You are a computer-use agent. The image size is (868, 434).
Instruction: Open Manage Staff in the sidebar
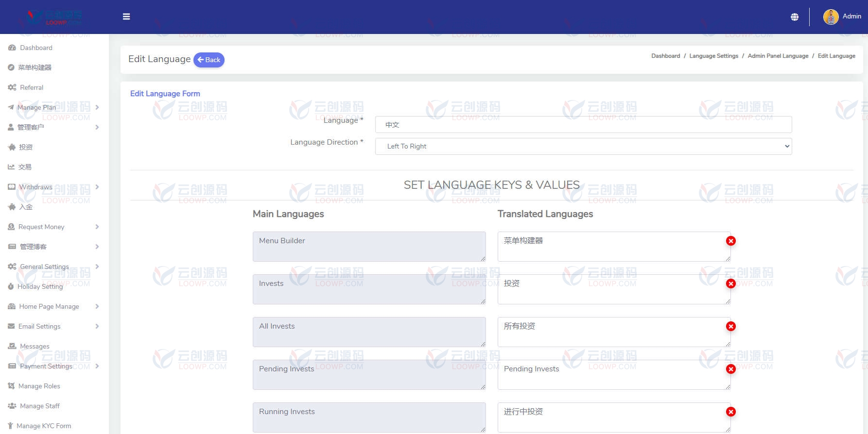pos(40,406)
